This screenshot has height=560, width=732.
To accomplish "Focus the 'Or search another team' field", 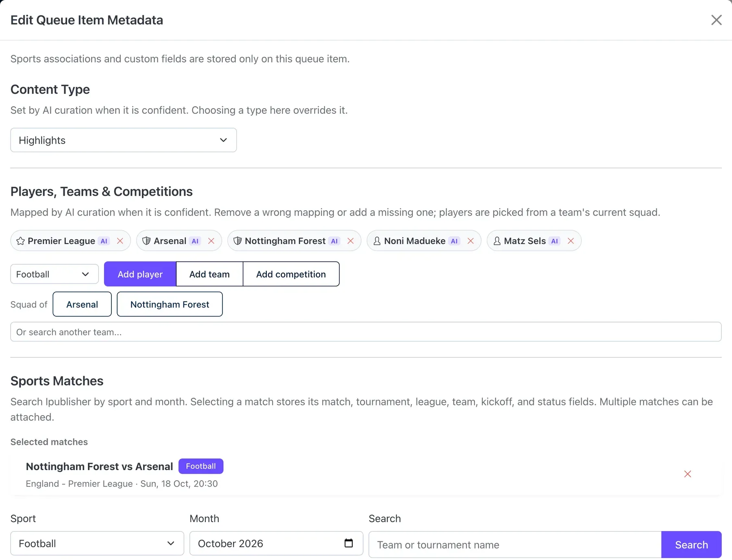I will click(x=366, y=332).
